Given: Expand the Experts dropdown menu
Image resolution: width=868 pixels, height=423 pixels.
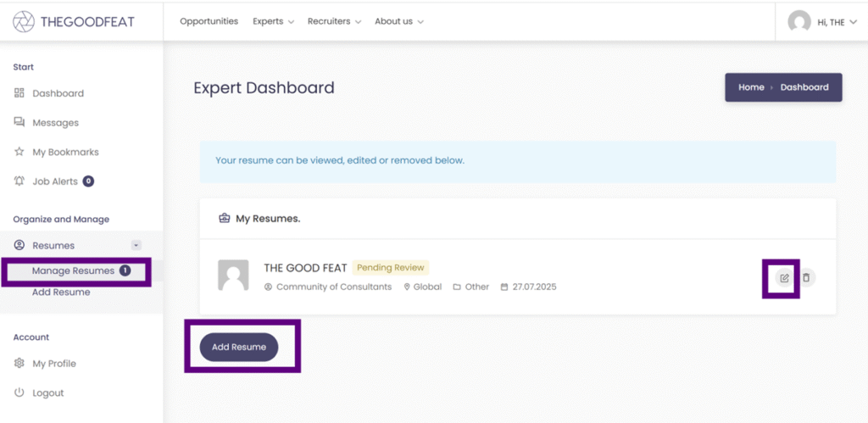Looking at the screenshot, I should (273, 21).
